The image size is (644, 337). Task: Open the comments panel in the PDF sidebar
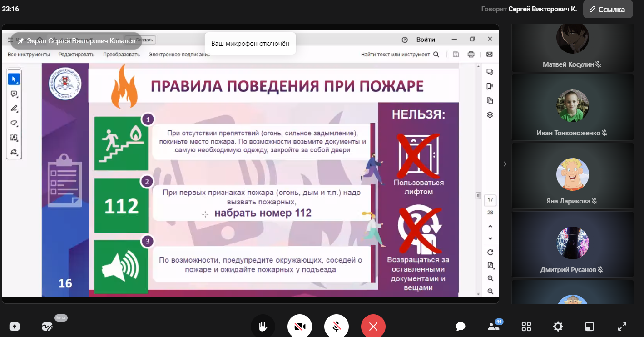(490, 72)
